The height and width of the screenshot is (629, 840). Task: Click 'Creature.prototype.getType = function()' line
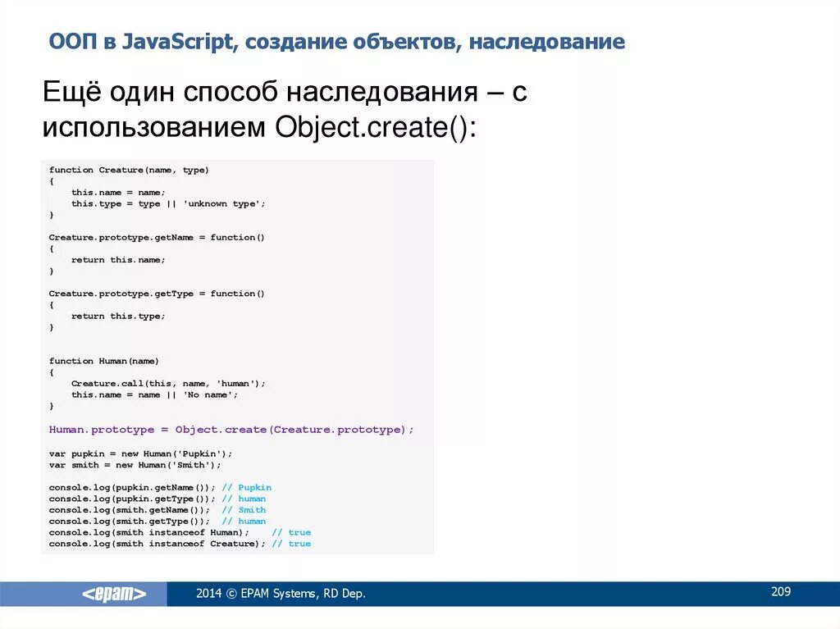(157, 294)
